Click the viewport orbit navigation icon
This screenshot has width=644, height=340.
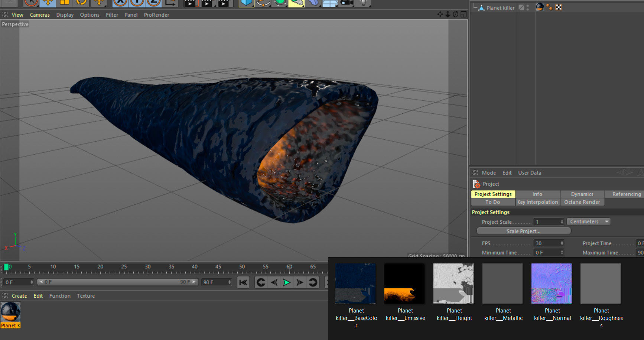tap(456, 14)
